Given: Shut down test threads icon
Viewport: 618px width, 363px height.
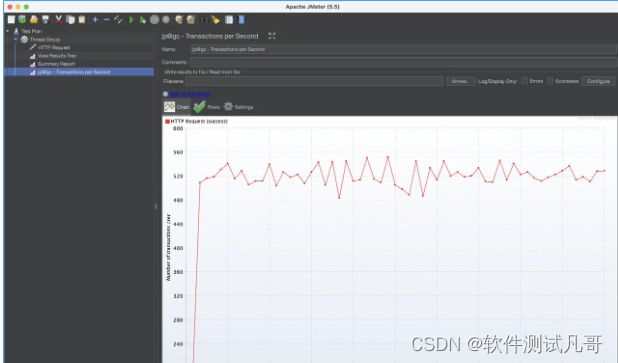Looking at the screenshot, I should [x=166, y=19].
